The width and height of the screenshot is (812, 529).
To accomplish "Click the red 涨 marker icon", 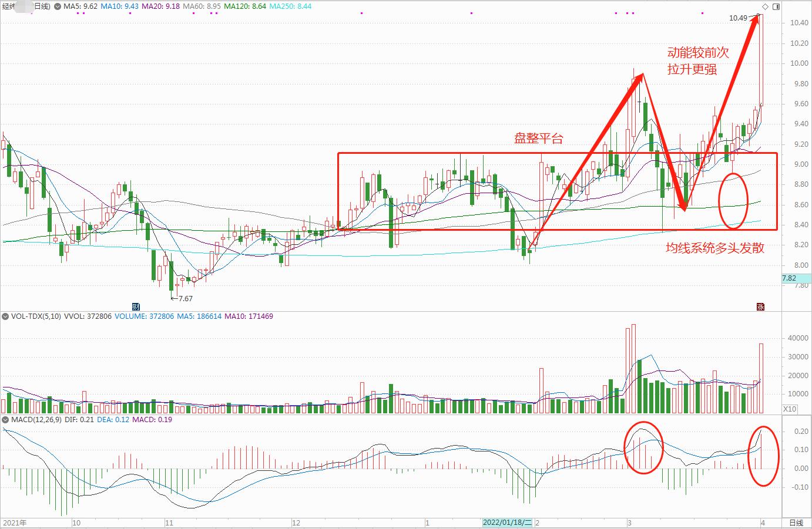I will tap(760, 306).
